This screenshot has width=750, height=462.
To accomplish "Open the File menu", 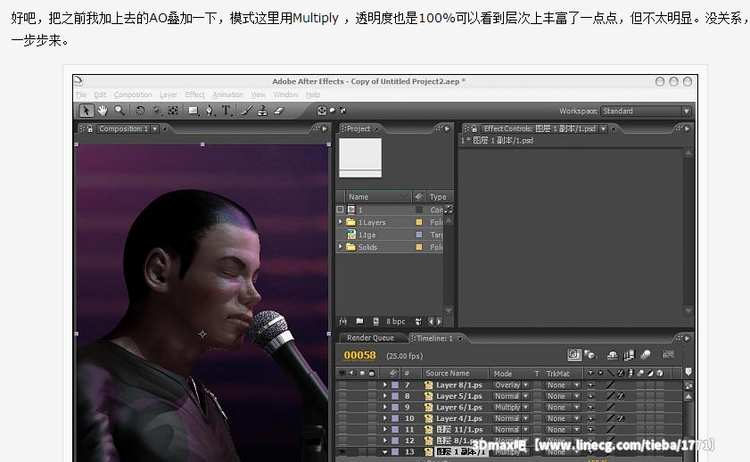I will [81, 95].
